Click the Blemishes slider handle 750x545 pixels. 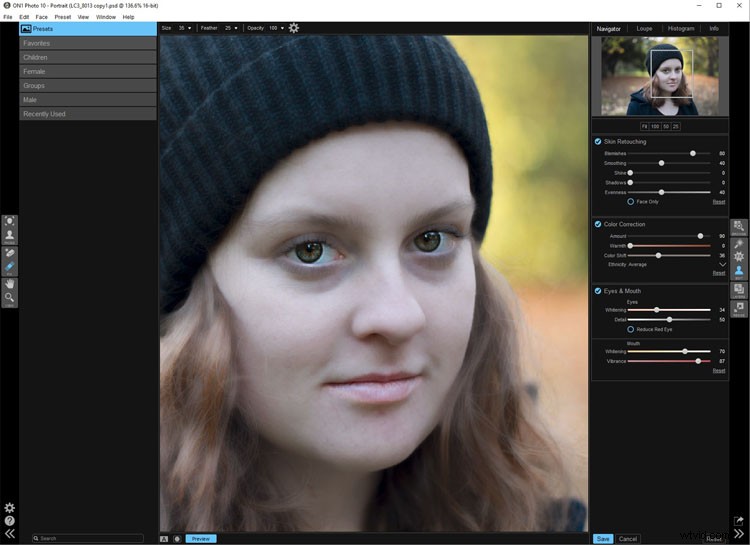[693, 153]
